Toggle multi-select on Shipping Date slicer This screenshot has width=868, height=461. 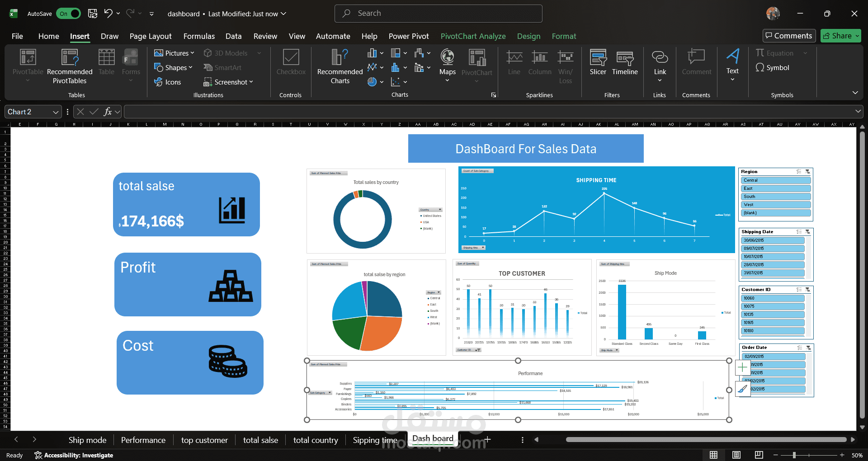799,232
